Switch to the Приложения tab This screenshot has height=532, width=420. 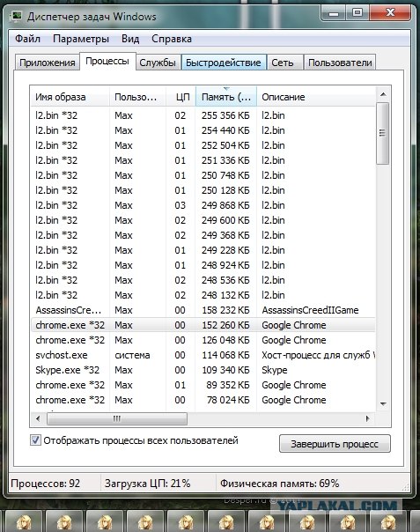[48, 63]
